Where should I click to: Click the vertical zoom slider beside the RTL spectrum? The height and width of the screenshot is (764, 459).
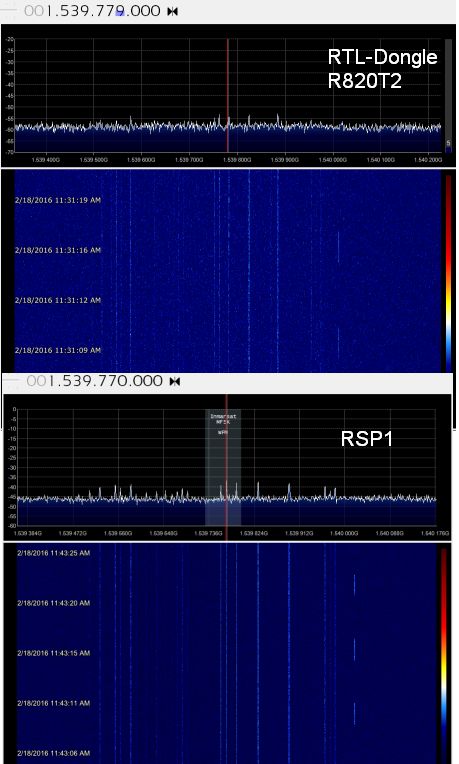coord(448,95)
